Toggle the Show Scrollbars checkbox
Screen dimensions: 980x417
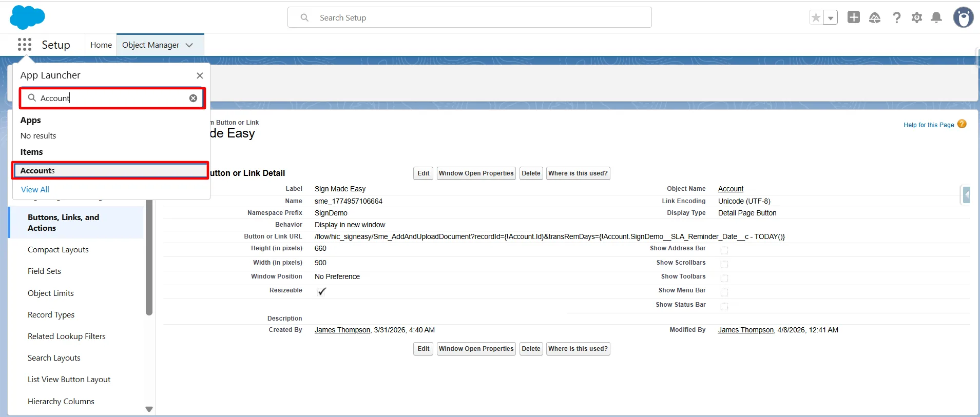pyautogui.click(x=724, y=264)
